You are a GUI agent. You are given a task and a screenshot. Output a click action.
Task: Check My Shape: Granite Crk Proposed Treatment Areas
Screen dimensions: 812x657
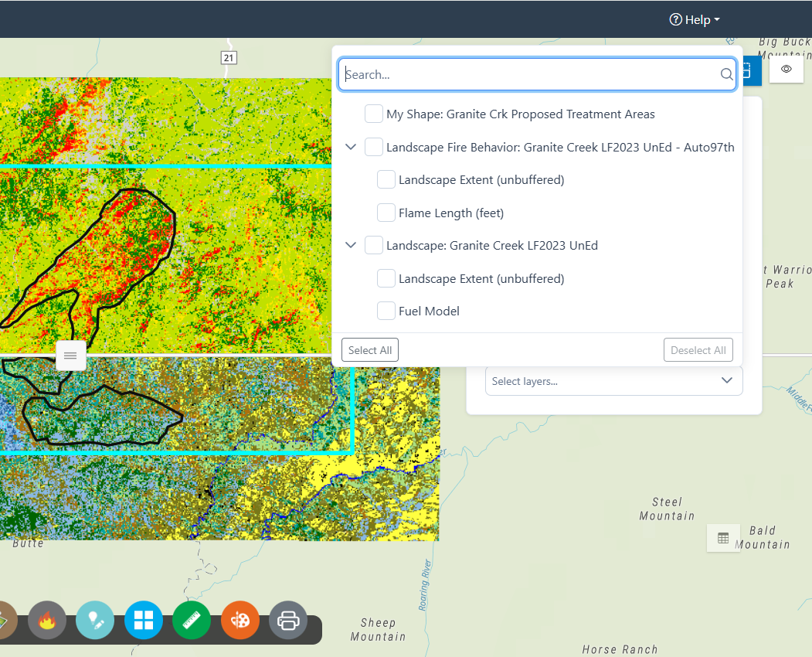[x=374, y=114]
